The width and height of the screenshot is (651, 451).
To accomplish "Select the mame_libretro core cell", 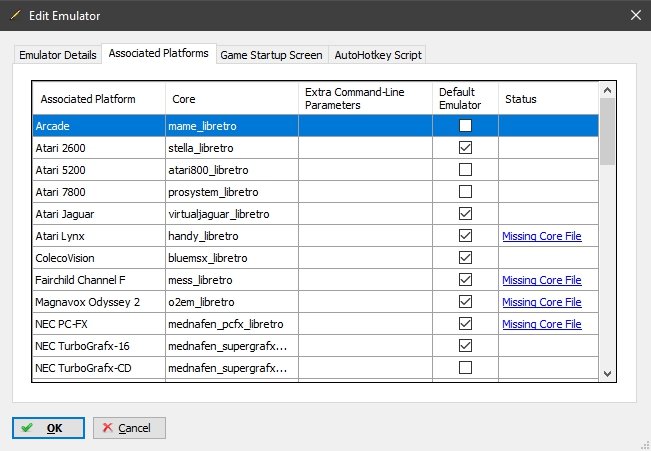I will click(232, 126).
